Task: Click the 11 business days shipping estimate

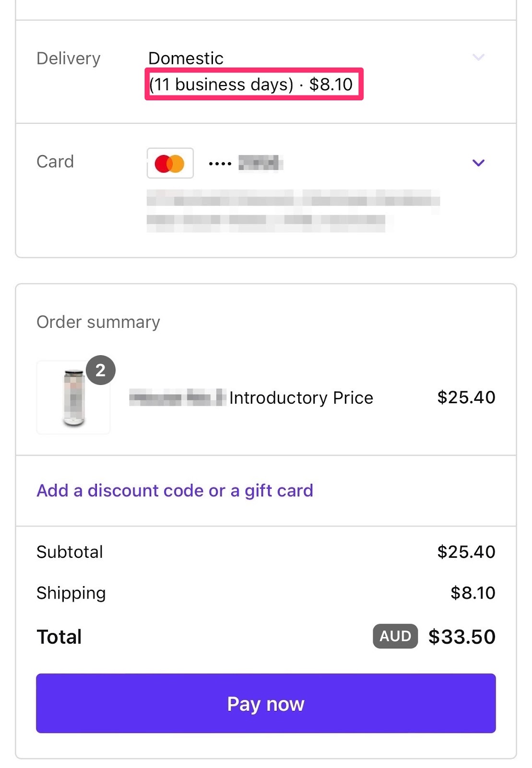Action: coord(221,84)
